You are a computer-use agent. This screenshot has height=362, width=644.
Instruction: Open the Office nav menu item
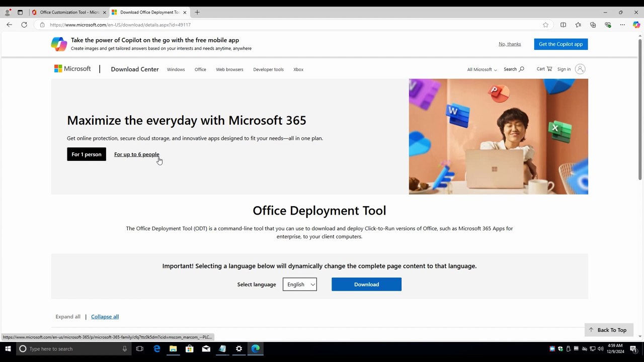200,69
